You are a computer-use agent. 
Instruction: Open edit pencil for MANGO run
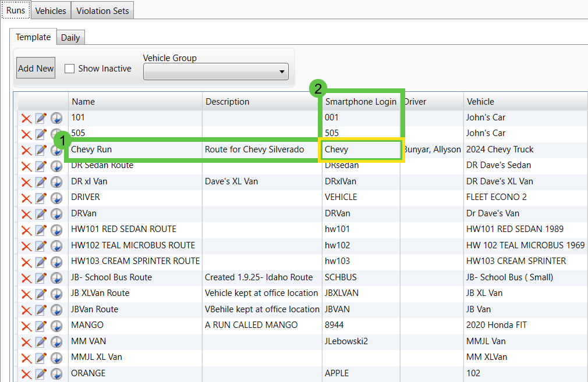point(41,326)
